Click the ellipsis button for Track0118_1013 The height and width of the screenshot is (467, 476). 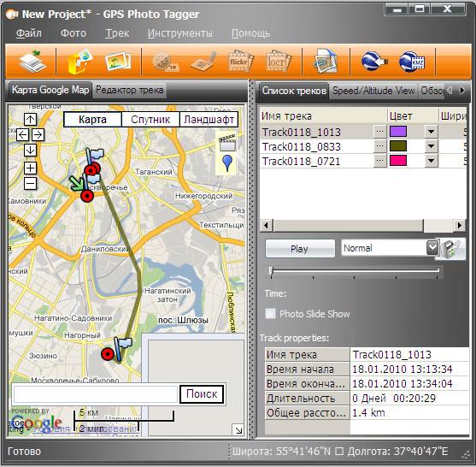[379, 132]
